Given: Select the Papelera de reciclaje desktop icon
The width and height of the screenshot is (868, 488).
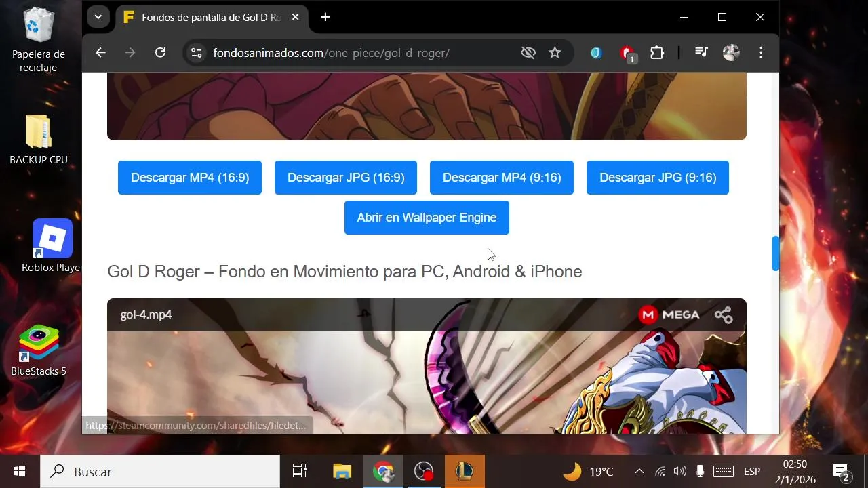Looking at the screenshot, I should click(x=39, y=41).
